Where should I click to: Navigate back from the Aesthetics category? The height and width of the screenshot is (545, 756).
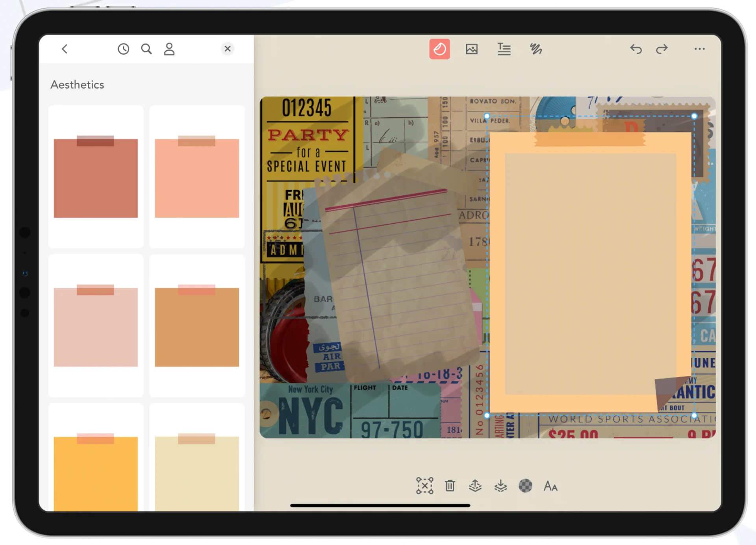click(x=65, y=49)
